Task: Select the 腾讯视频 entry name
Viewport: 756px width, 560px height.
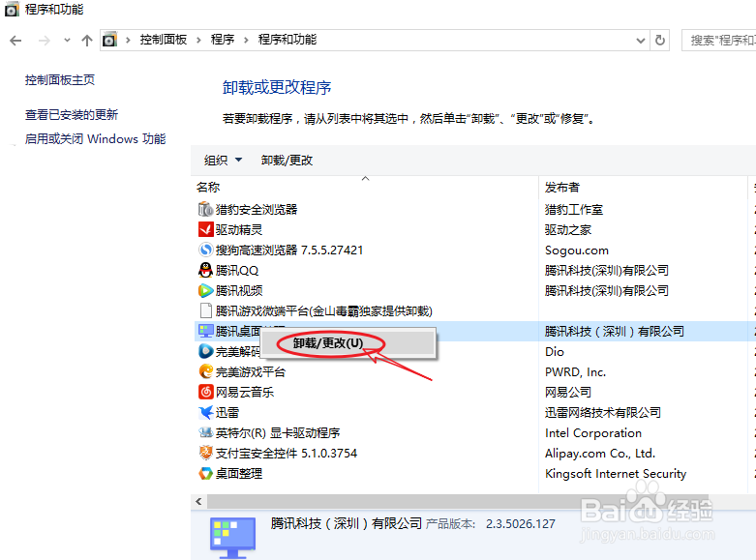Action: pyautogui.click(x=239, y=290)
